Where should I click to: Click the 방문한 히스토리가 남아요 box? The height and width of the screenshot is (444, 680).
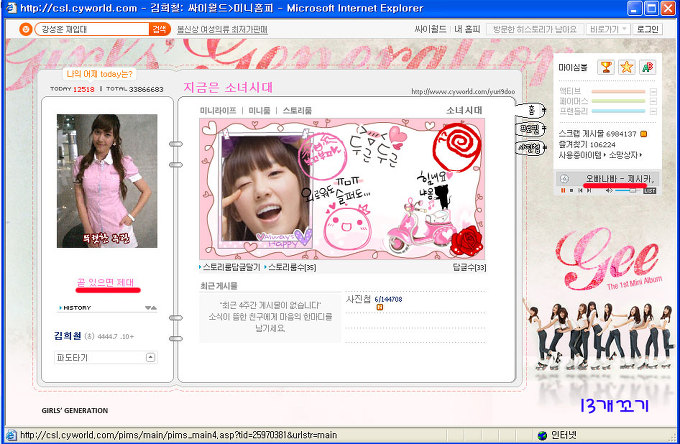click(x=534, y=29)
